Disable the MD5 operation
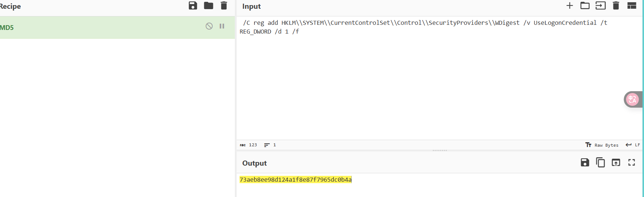Screen dimensions: 644x197 pyautogui.click(x=209, y=26)
